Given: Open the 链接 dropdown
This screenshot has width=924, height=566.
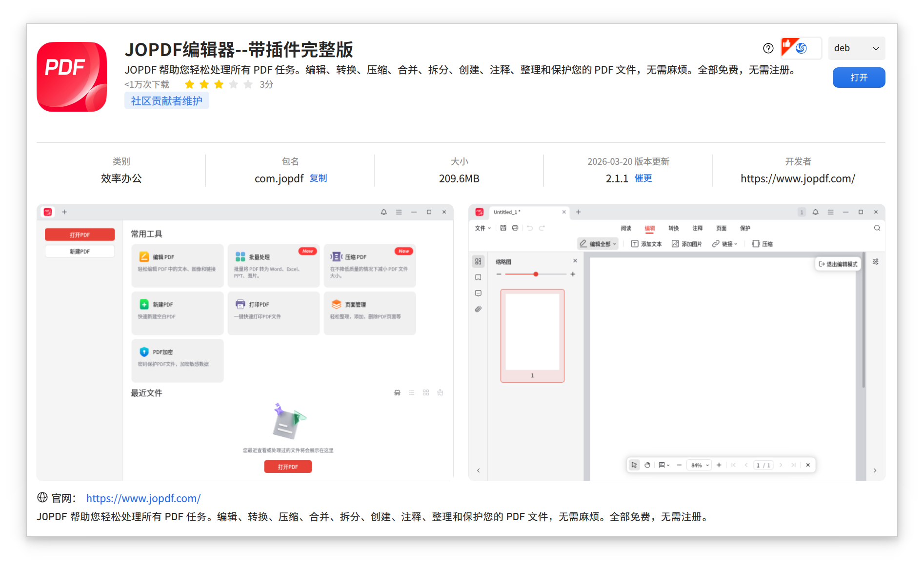Looking at the screenshot, I should pos(725,244).
